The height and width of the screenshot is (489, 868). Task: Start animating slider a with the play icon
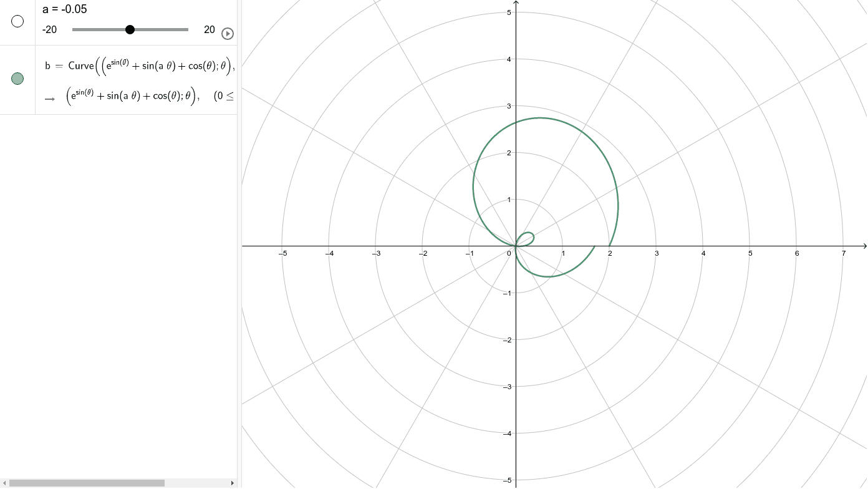(227, 34)
